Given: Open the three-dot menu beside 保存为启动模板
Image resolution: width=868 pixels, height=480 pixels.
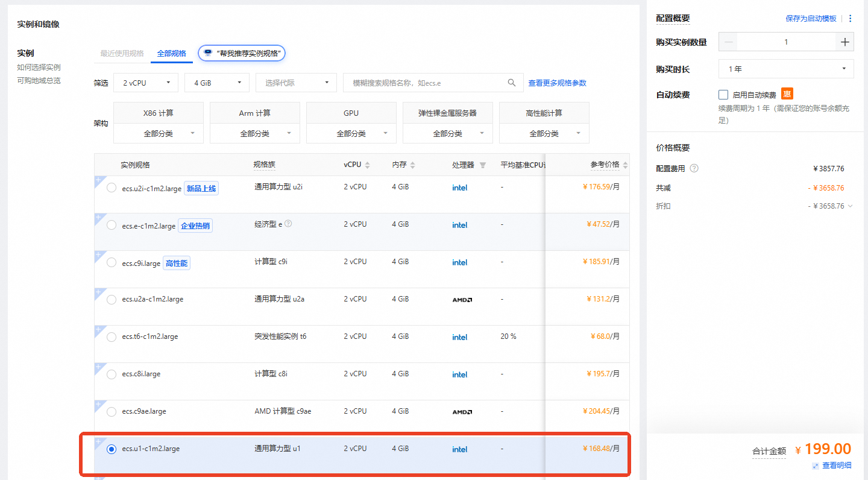Looking at the screenshot, I should tap(851, 19).
